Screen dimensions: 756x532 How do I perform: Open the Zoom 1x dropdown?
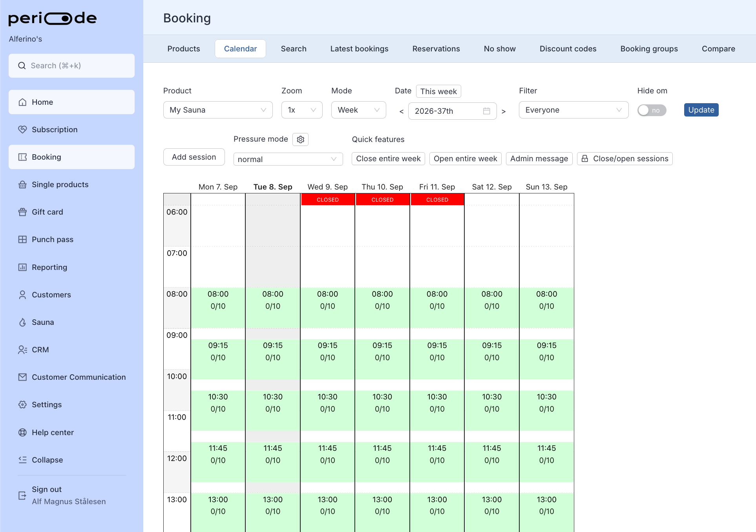(x=302, y=110)
